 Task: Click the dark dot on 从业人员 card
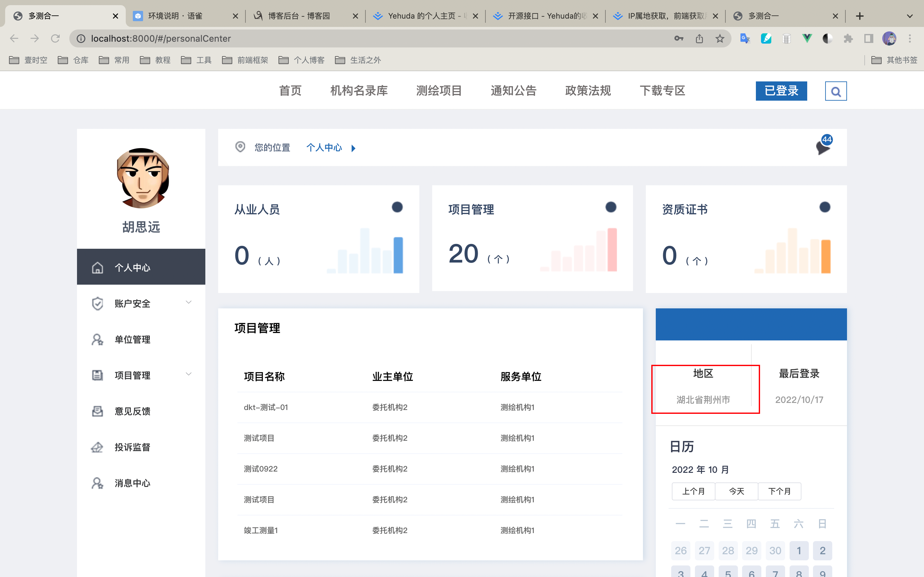(397, 207)
